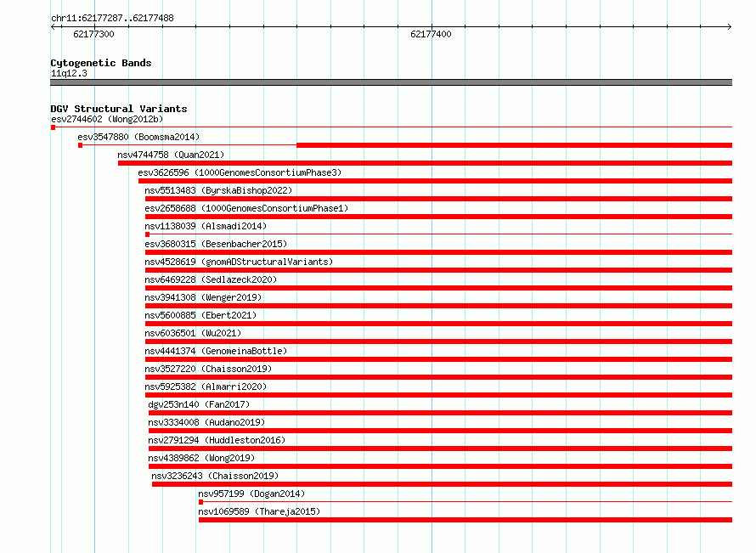The width and height of the screenshot is (756, 553).
Task: Open nsv5600885 (Ebert2021) variant
Action: point(200,315)
